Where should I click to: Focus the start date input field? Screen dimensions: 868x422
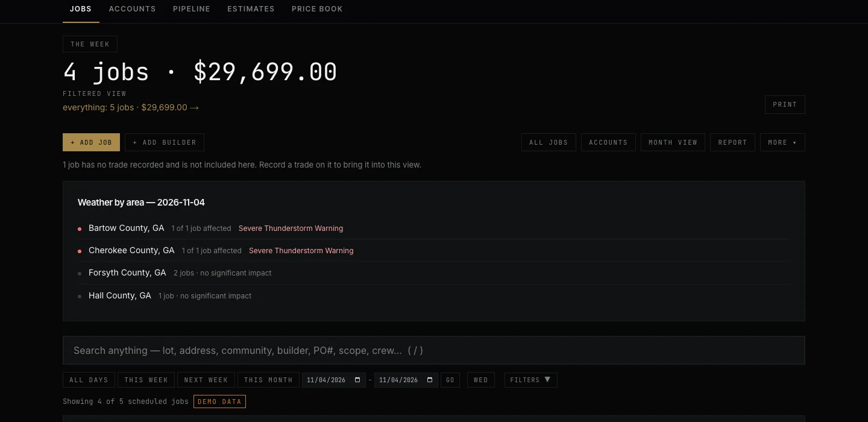coord(333,380)
